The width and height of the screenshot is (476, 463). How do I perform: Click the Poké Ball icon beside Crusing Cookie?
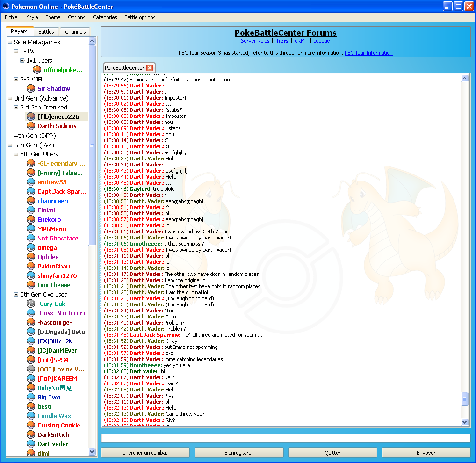tap(31, 426)
